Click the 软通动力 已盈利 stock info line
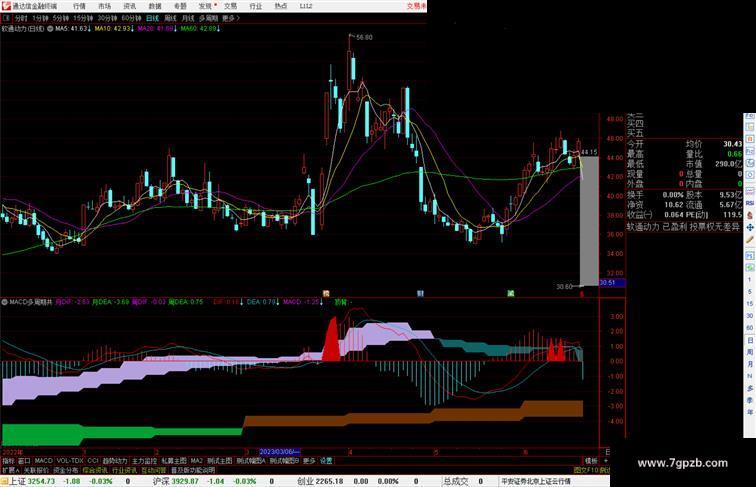This screenshot has width=756, height=487. pyautogui.click(x=683, y=227)
